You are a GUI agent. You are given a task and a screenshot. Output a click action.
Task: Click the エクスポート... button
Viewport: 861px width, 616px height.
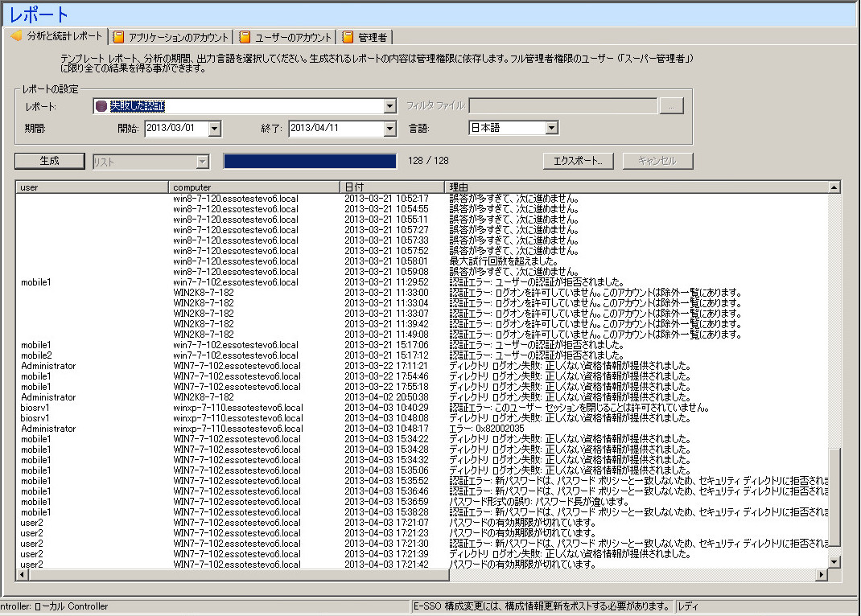pyautogui.click(x=578, y=161)
